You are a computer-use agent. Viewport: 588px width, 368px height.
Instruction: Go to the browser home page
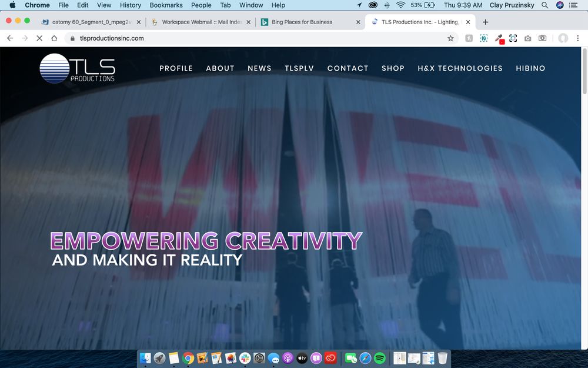click(x=54, y=38)
